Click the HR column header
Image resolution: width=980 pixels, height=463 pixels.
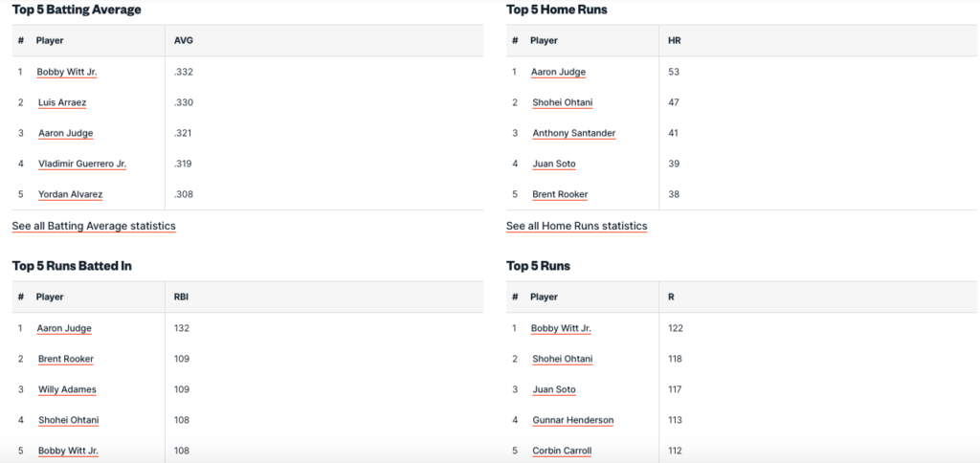tap(674, 41)
